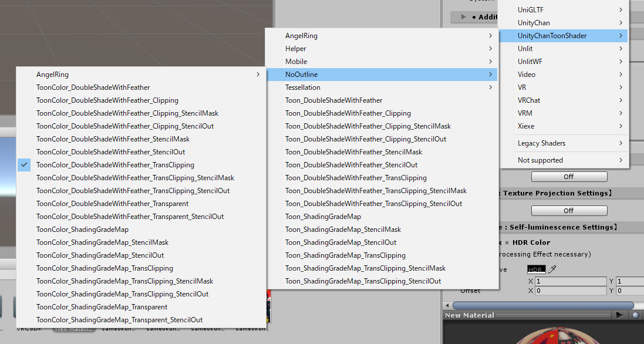Open the UnityChanToonShader category
This screenshot has width=644, height=344.
(x=564, y=36)
